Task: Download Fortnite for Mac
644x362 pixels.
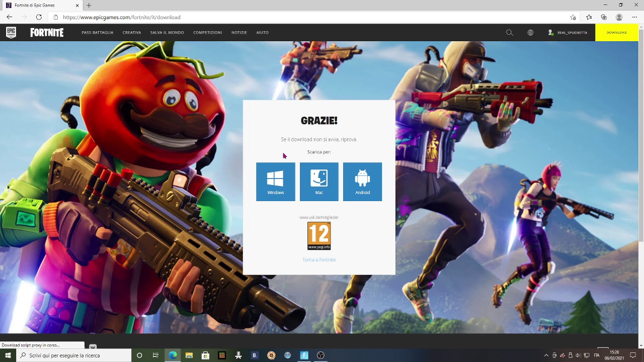Action: point(319,182)
